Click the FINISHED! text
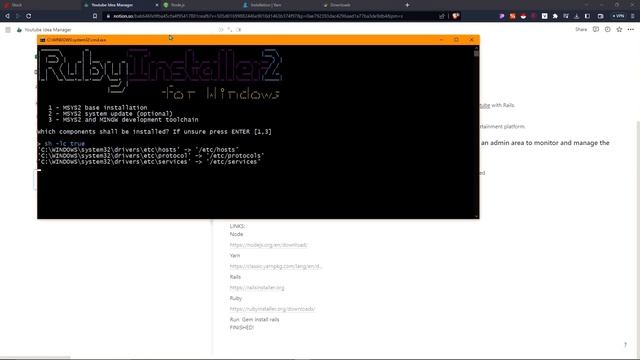 (x=242, y=327)
